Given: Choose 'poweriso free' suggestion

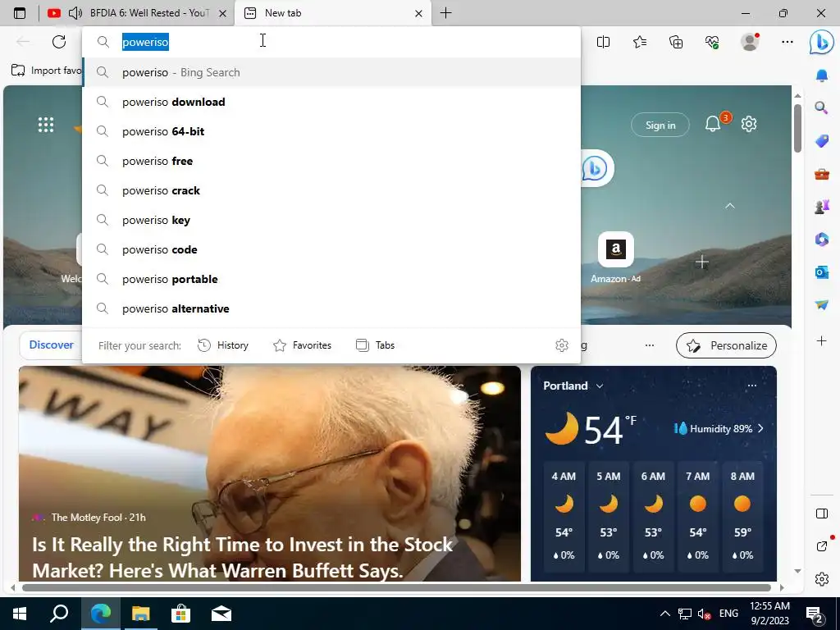Looking at the screenshot, I should 331,161.
